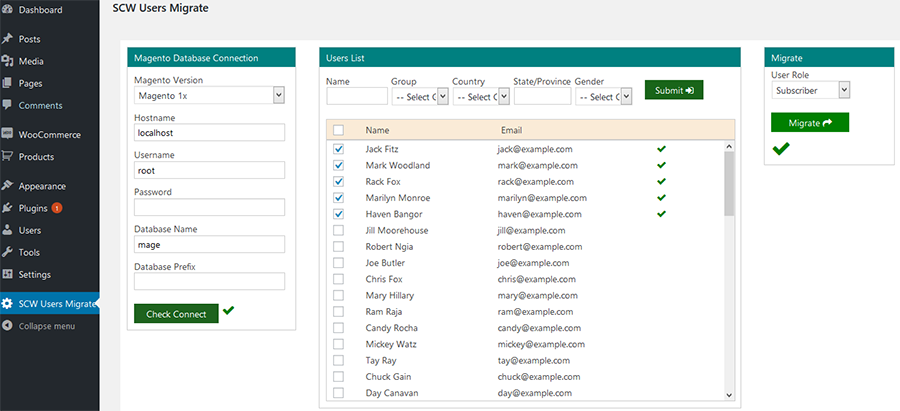
Task: Click the Comments bubble icon
Action: pyautogui.click(x=8, y=105)
